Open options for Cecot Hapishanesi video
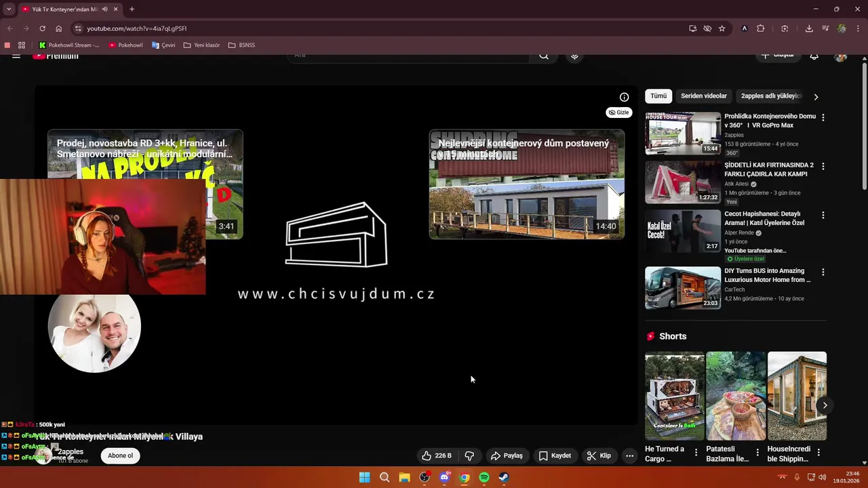Viewport: 868px width, 488px height. click(x=823, y=215)
